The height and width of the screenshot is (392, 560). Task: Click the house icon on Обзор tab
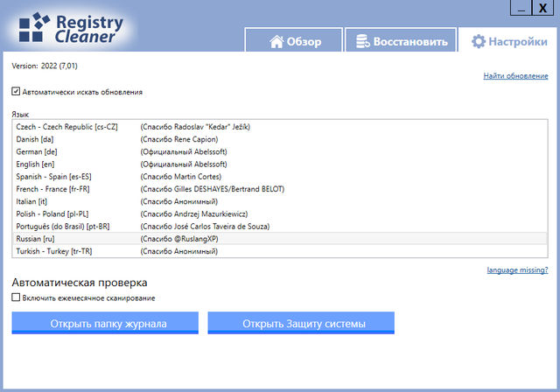coord(276,41)
